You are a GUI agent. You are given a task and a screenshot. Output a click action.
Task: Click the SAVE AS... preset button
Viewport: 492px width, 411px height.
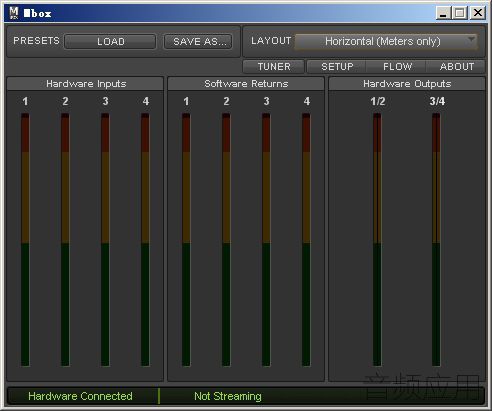coord(198,42)
